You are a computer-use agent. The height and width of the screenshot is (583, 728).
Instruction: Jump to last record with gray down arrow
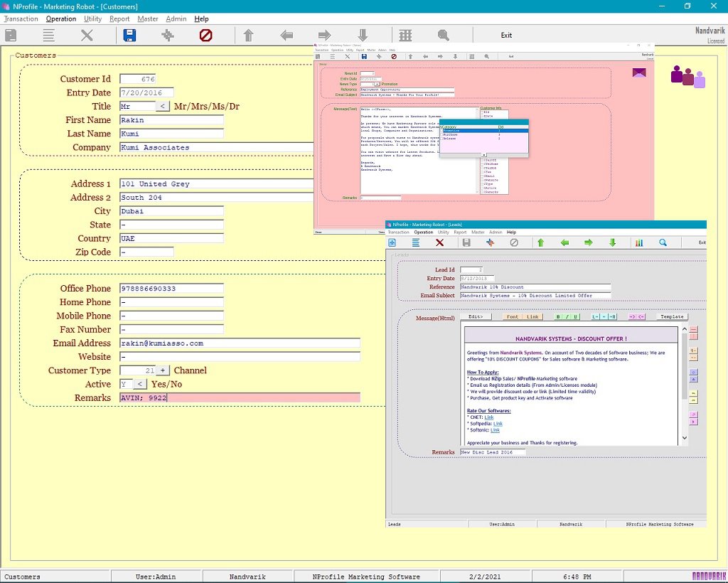click(363, 36)
